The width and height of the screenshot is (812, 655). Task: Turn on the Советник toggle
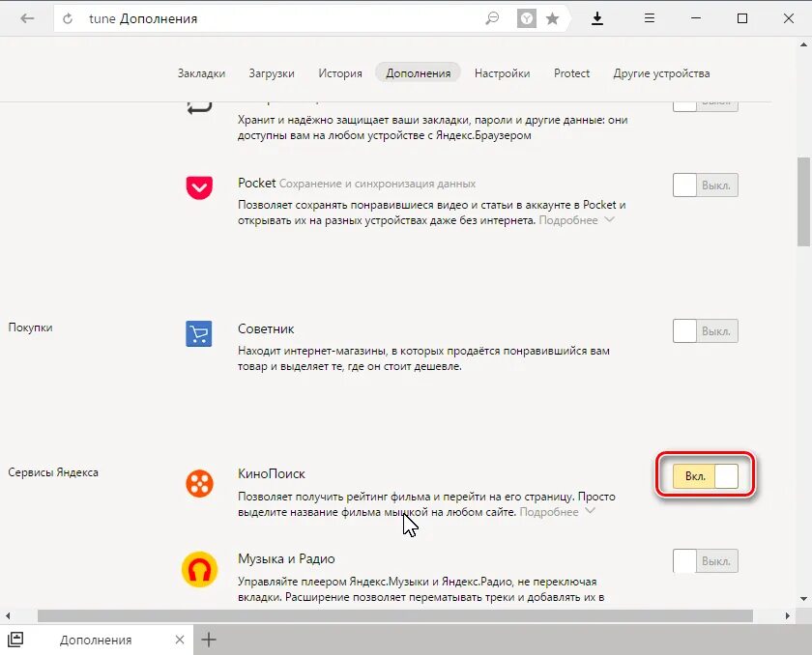click(706, 331)
